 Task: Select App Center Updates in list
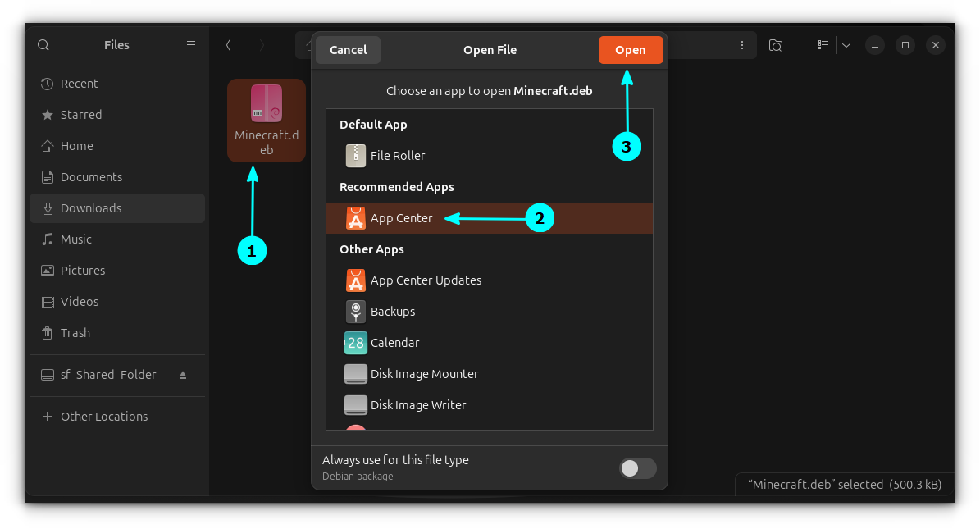pos(490,280)
